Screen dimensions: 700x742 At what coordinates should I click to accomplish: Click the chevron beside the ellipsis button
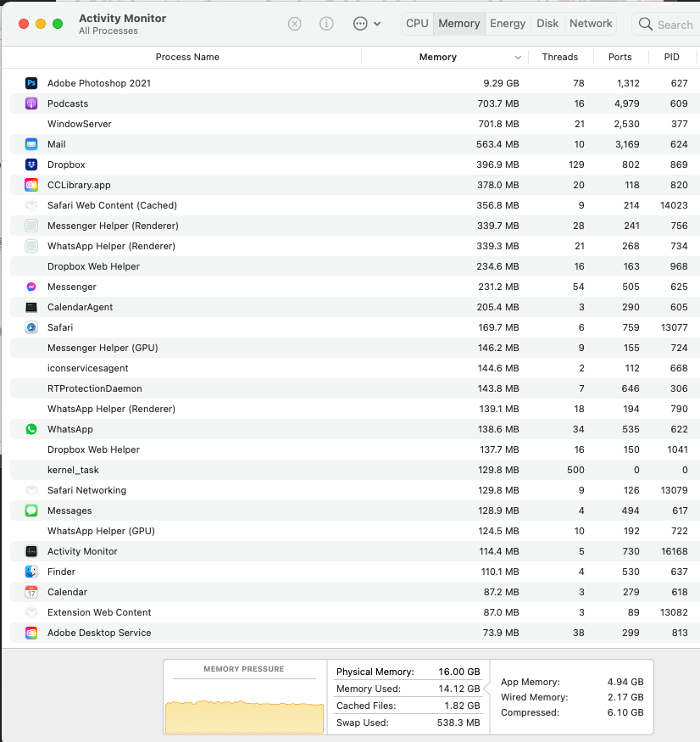(377, 24)
